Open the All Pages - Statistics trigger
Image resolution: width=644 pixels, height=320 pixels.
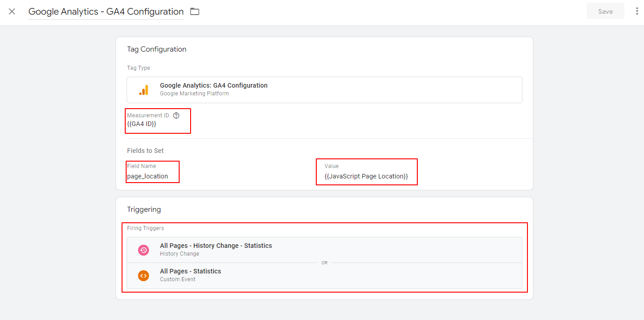190,271
